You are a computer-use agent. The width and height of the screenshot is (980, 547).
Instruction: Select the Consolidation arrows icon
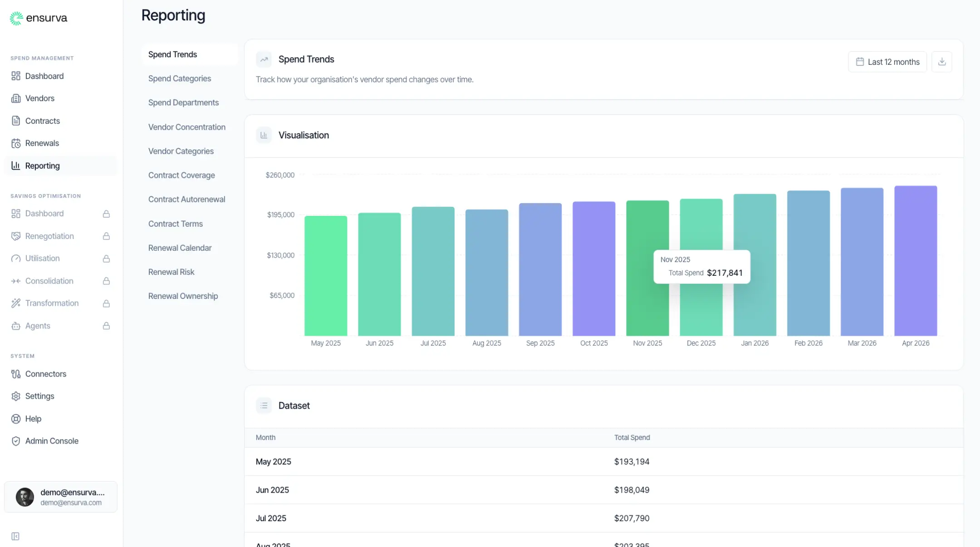pyautogui.click(x=16, y=281)
